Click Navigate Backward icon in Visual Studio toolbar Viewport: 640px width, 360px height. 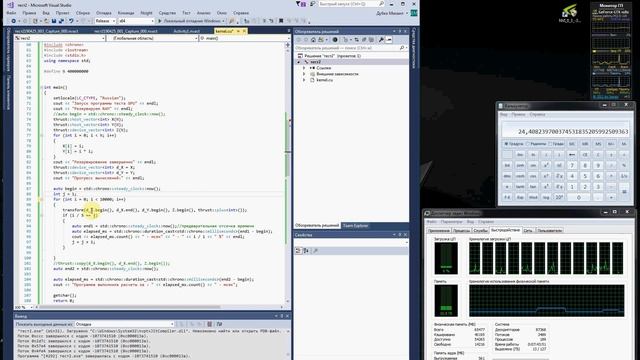click(x=13, y=21)
